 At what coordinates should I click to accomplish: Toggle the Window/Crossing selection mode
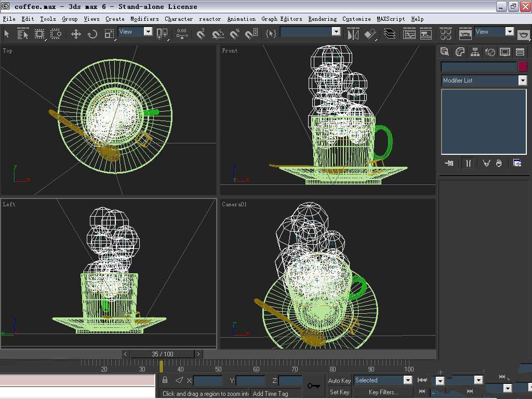(56, 34)
